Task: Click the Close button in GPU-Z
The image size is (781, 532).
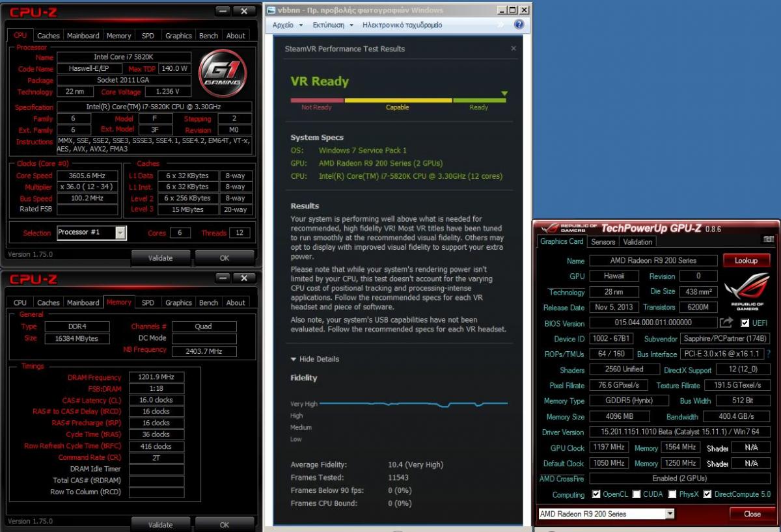Action: [x=752, y=514]
